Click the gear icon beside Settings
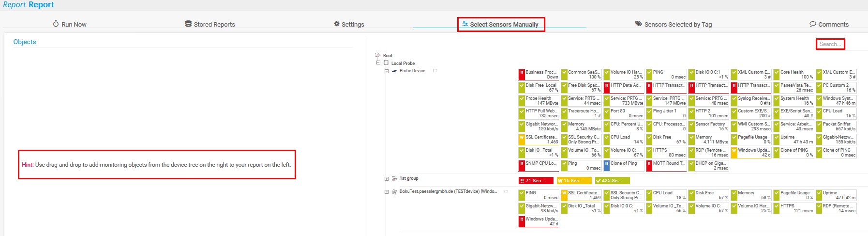This screenshot has height=236, width=868. tap(336, 24)
